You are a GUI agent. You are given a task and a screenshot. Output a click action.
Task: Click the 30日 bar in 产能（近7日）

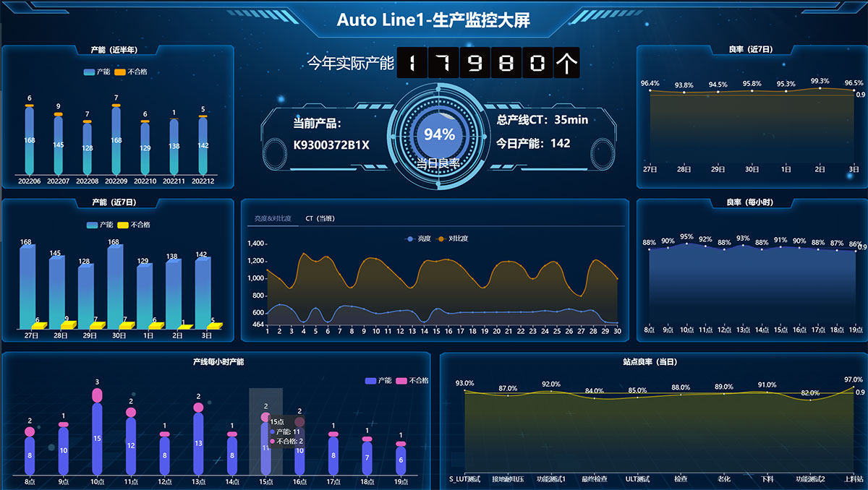coord(115,288)
